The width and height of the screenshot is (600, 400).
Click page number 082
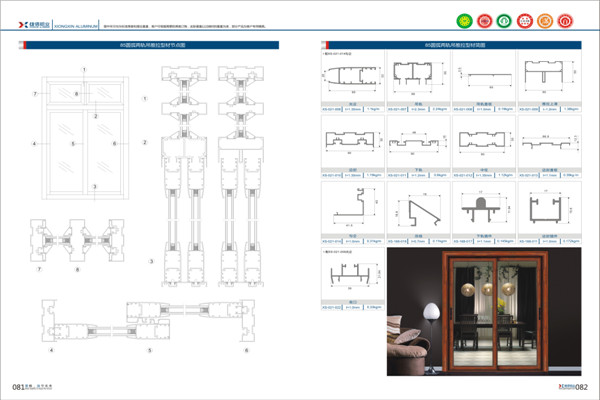581,387
